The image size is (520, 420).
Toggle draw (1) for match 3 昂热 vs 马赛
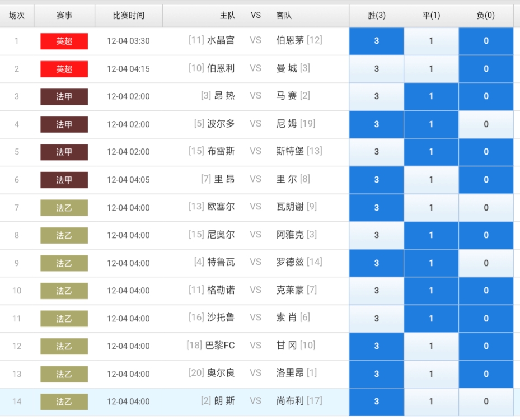(431, 96)
